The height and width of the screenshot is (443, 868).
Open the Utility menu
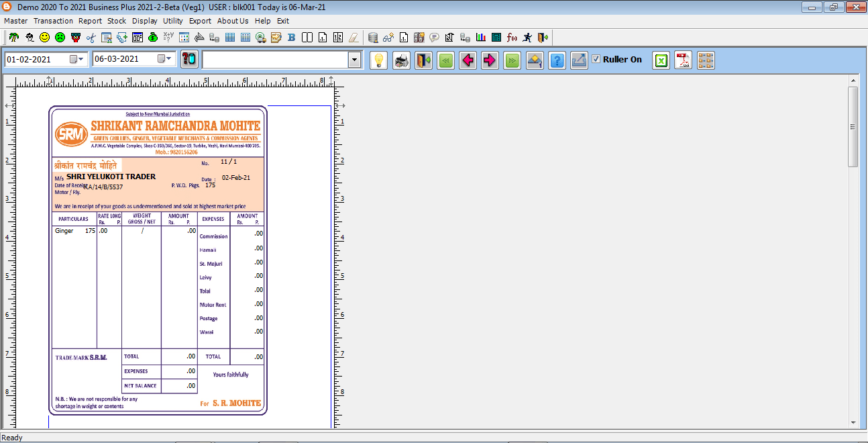pyautogui.click(x=173, y=21)
